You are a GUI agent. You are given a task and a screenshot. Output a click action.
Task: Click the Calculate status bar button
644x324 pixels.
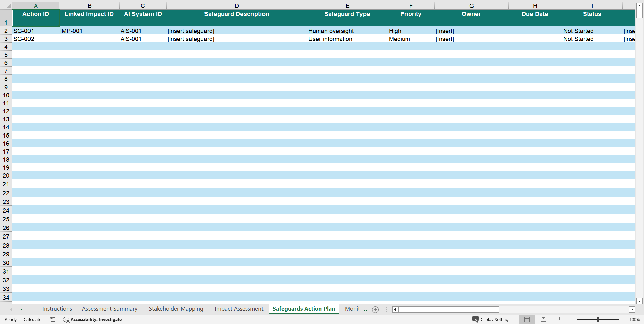tap(33, 319)
